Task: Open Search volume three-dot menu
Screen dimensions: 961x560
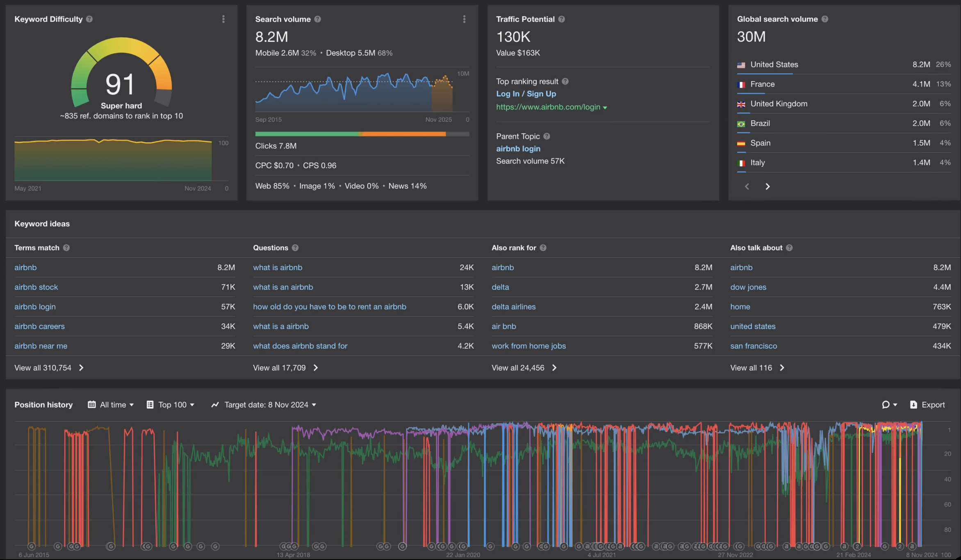Action: 464,19
